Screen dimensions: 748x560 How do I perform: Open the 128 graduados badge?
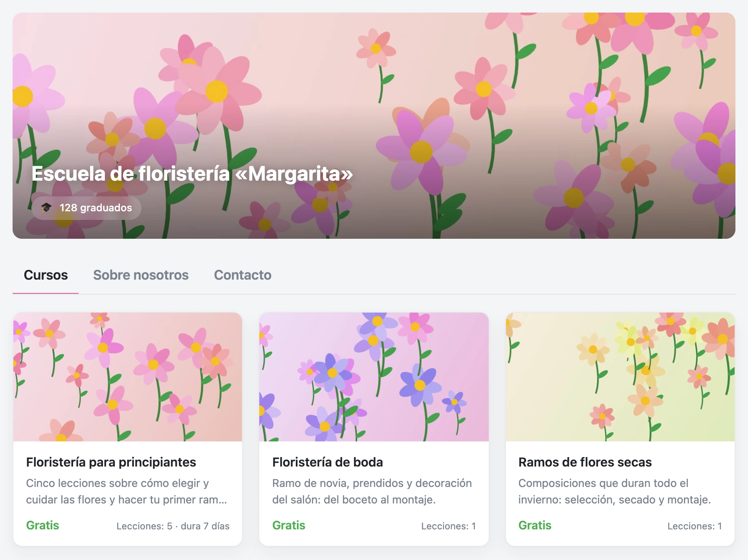coord(86,208)
